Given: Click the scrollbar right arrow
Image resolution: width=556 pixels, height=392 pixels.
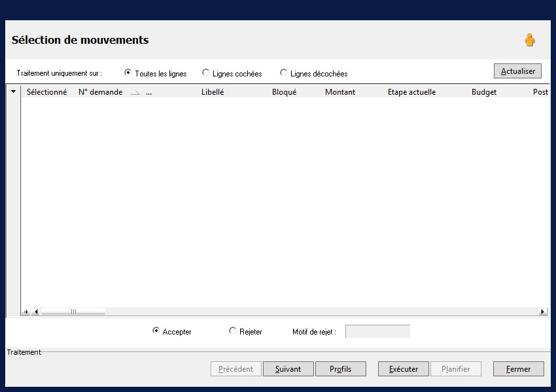Looking at the screenshot, I should pos(542,312).
